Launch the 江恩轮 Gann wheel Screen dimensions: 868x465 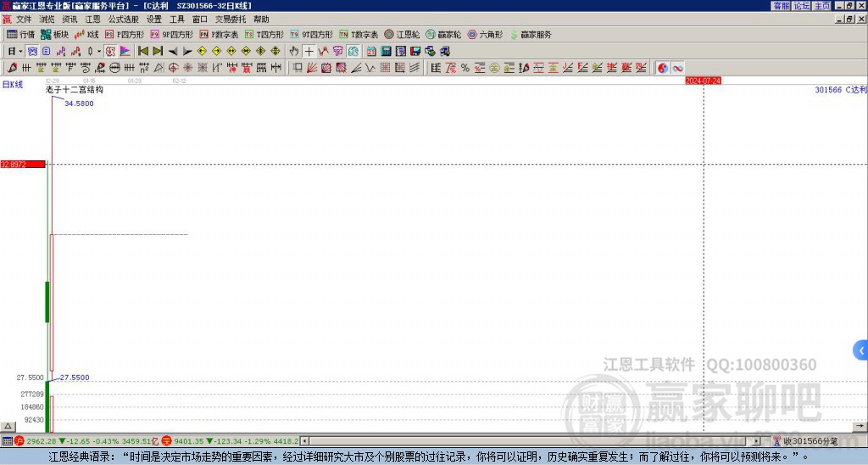pyautogui.click(x=402, y=34)
